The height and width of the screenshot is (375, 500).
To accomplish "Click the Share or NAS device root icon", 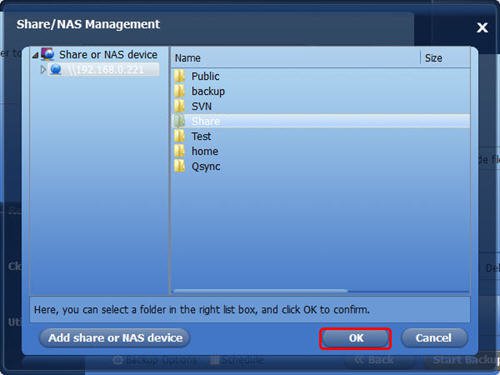I will click(48, 54).
